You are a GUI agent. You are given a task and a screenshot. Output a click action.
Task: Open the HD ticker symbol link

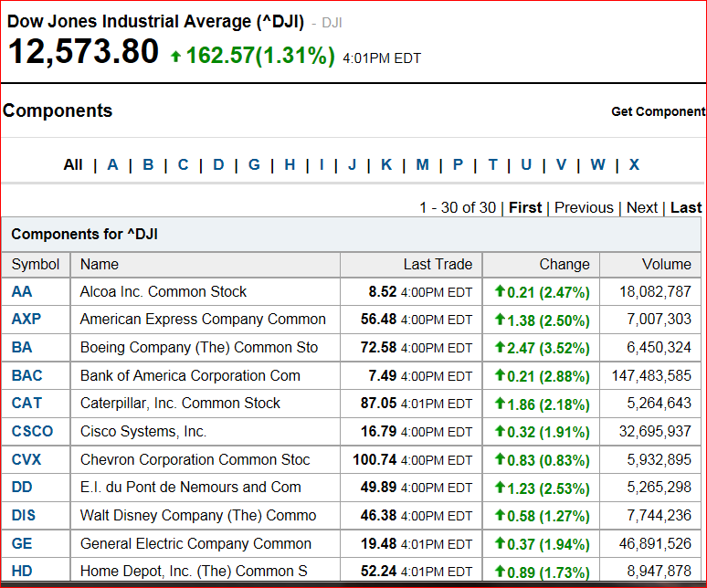coord(22,571)
